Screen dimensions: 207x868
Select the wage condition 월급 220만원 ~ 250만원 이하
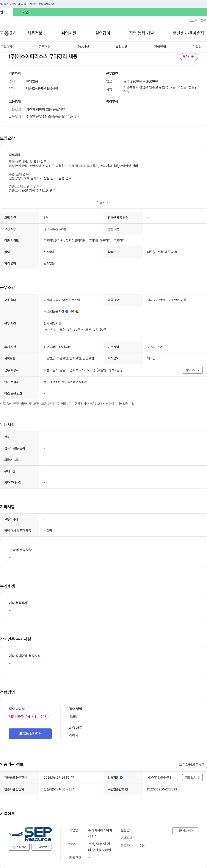click(166, 300)
